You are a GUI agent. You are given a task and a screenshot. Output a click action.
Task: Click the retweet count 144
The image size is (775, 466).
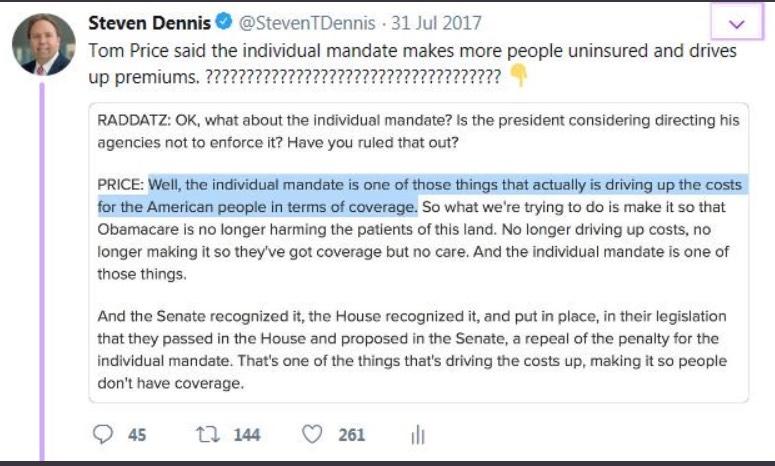[246, 435]
